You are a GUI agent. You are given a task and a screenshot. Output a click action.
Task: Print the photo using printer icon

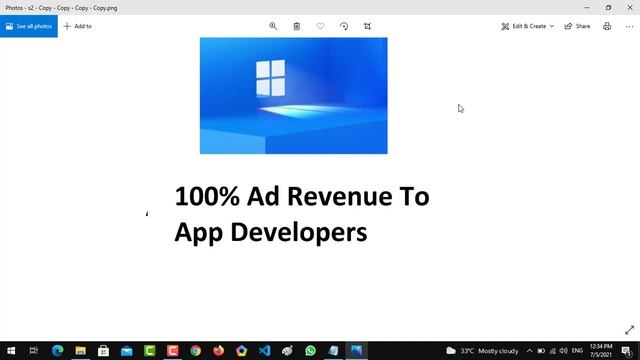point(607,26)
